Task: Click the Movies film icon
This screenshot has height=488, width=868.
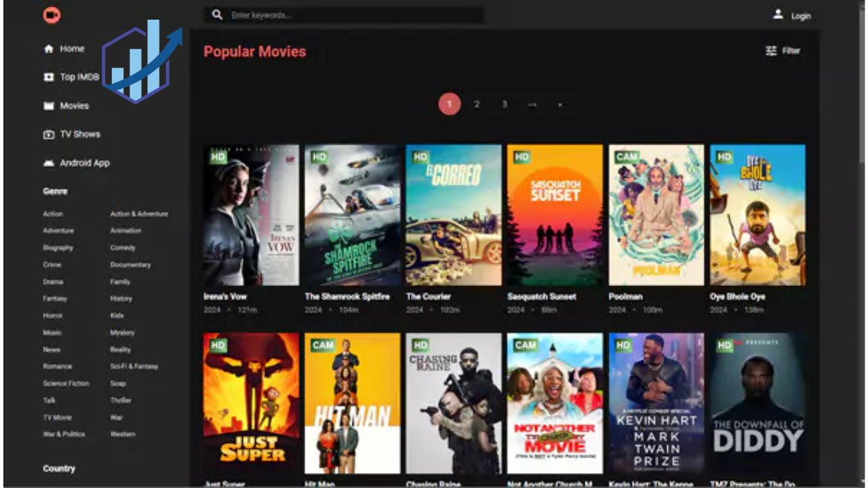Action: (49, 106)
